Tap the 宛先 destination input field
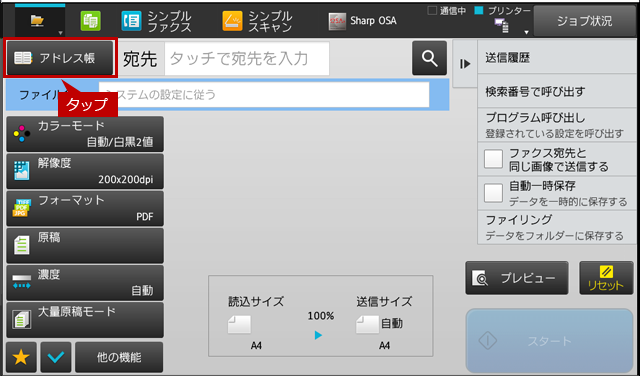Image resolution: width=640 pixels, height=376 pixels. 247,59
